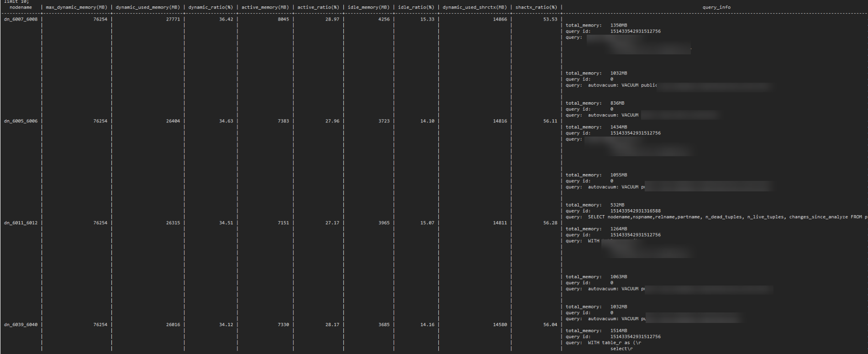Click dynamic used memory value 26315
The height and width of the screenshot is (354, 868).
[x=173, y=223]
